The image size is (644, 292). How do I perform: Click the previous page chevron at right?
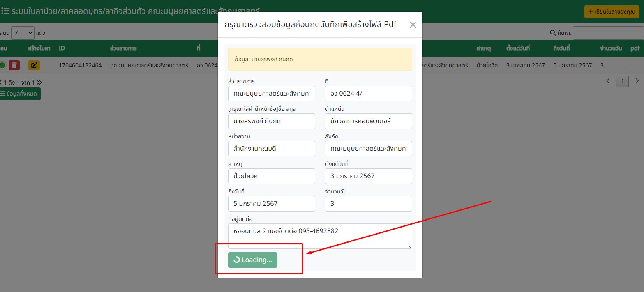pos(608,81)
